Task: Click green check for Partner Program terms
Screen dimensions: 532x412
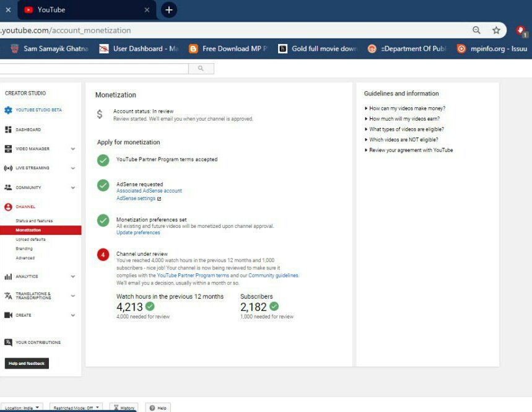Action: click(x=103, y=160)
